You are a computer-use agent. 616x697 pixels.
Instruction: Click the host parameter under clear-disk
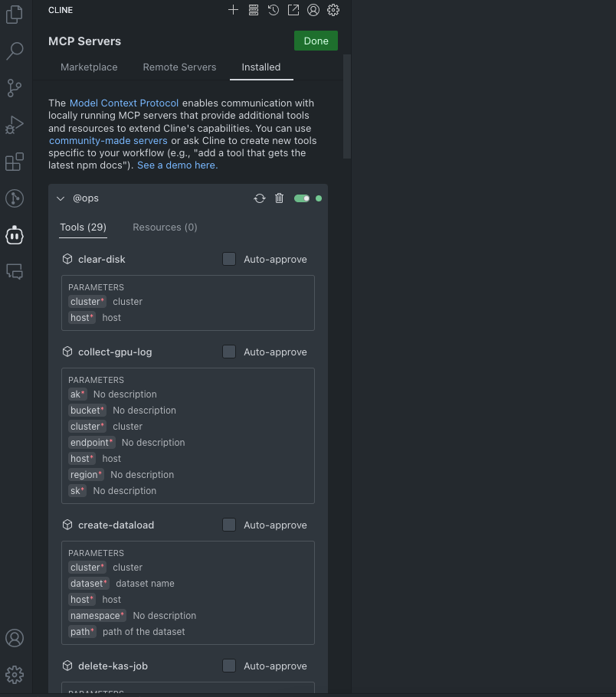82,317
